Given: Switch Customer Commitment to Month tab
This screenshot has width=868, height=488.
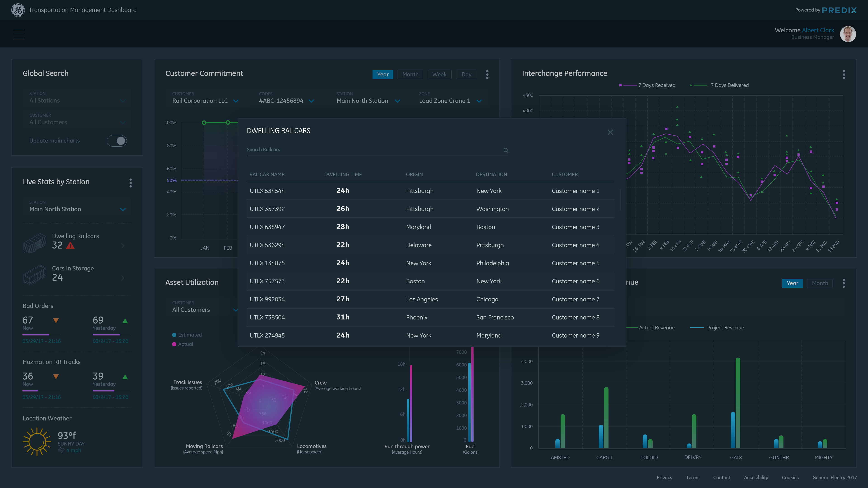Looking at the screenshot, I should pyautogui.click(x=410, y=74).
